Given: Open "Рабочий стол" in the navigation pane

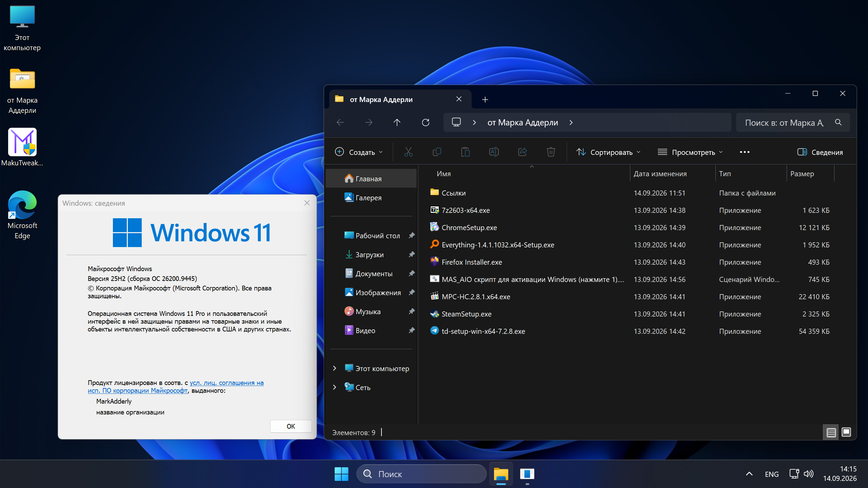Looking at the screenshot, I should click(371, 236).
